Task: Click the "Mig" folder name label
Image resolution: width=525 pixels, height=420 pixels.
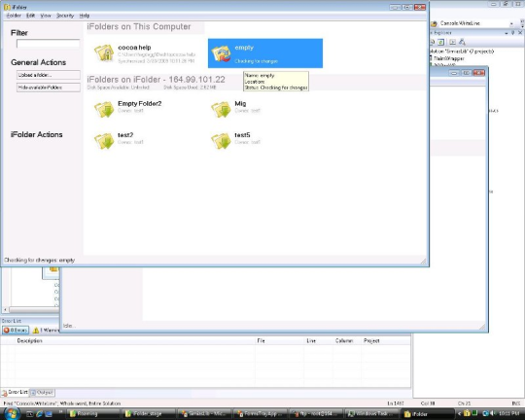Action: [240, 103]
